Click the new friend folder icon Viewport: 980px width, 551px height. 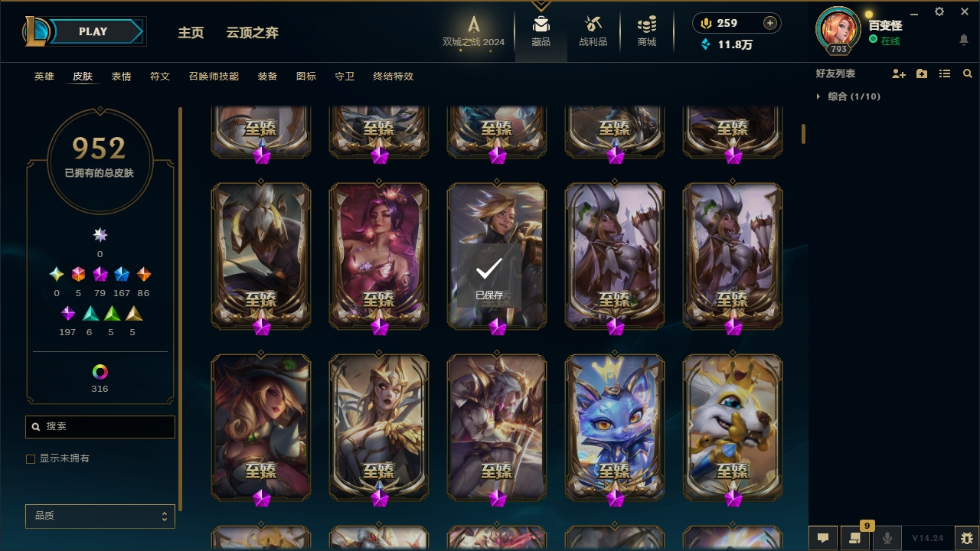922,73
